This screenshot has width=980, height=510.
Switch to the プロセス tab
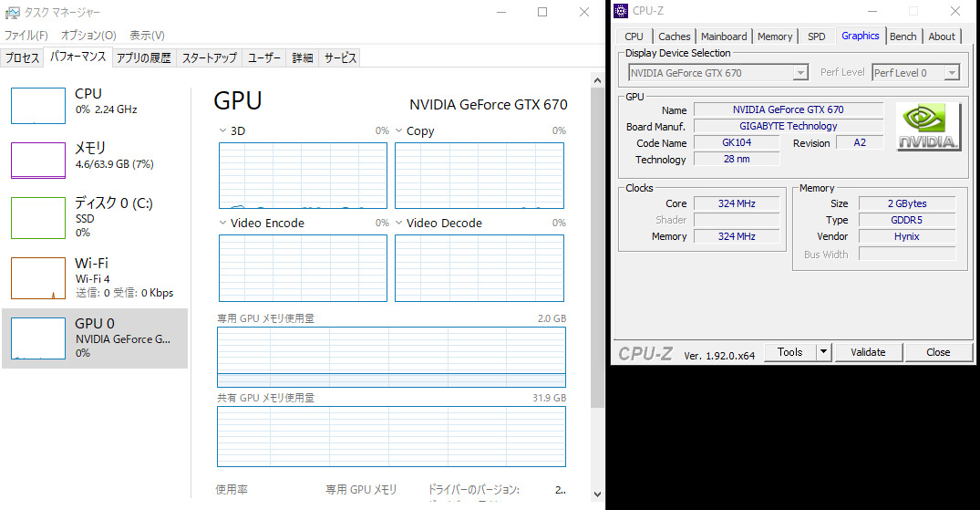point(23,58)
